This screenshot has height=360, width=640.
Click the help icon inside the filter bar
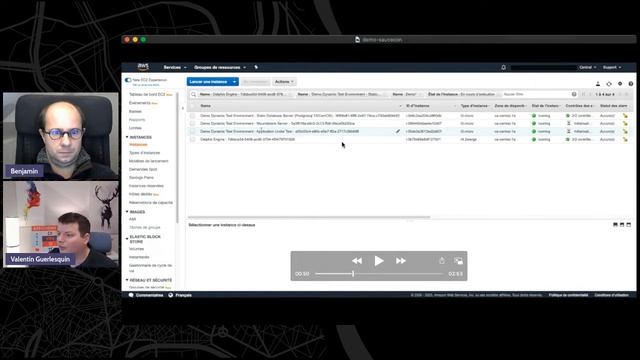coord(574,94)
